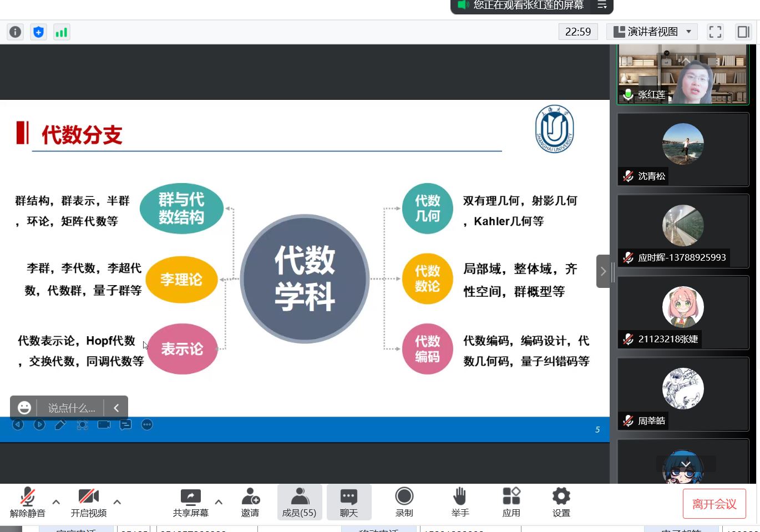Start recording with 录制

pyautogui.click(x=404, y=502)
